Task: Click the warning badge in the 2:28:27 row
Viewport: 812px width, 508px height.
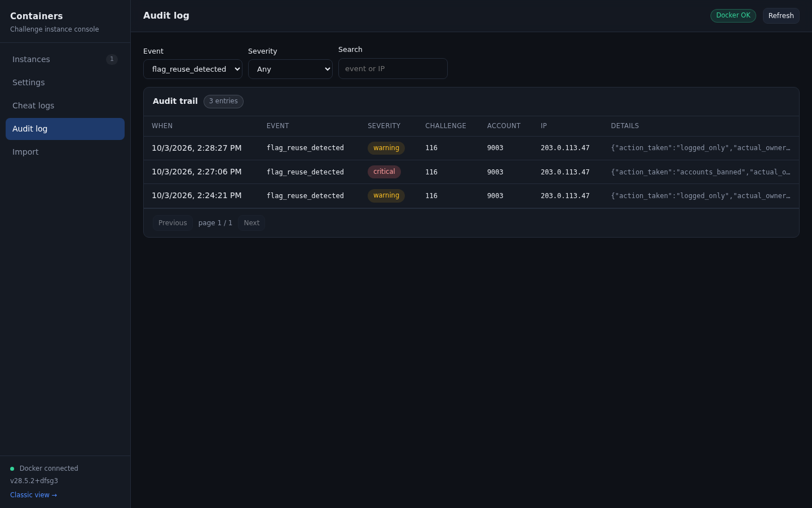Action: pos(386,148)
